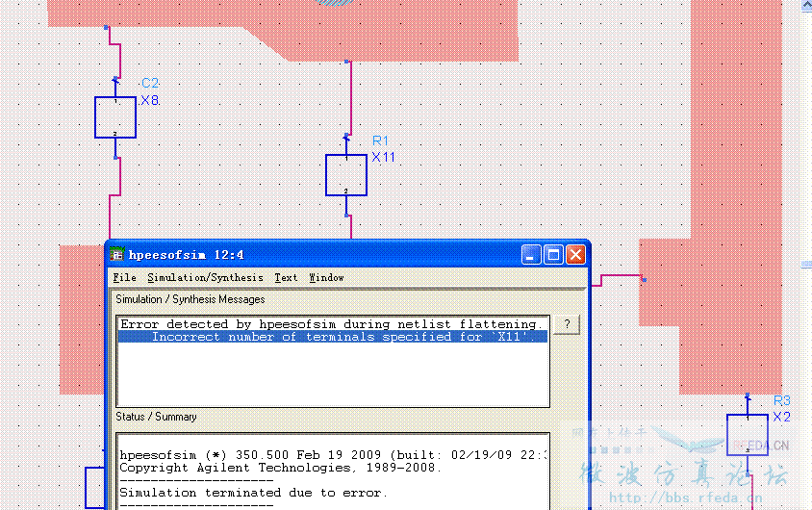Click the hpeesofsim version line in status
812x510 pixels.
333,455
